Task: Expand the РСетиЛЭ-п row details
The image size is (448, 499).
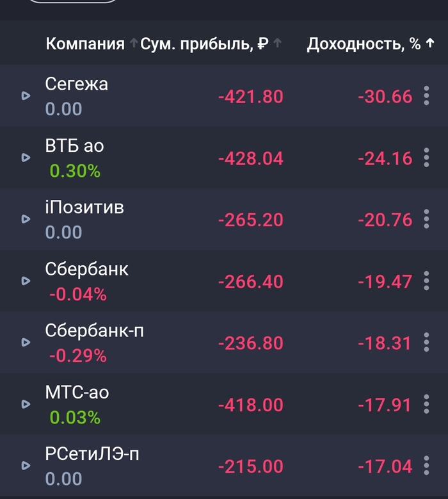Action: pyautogui.click(x=26, y=465)
